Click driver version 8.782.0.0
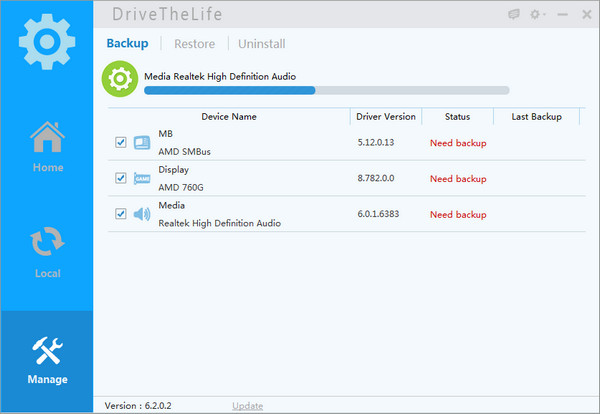 pos(376,178)
